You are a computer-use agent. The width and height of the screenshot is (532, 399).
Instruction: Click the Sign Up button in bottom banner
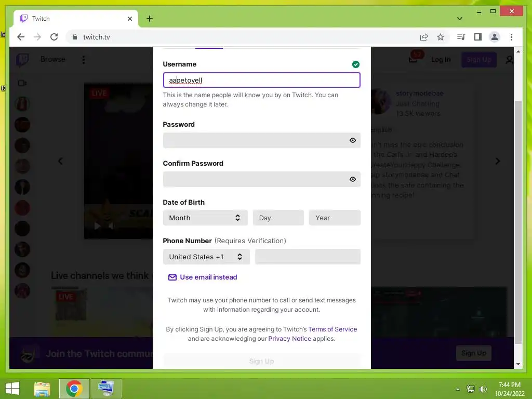click(x=474, y=353)
